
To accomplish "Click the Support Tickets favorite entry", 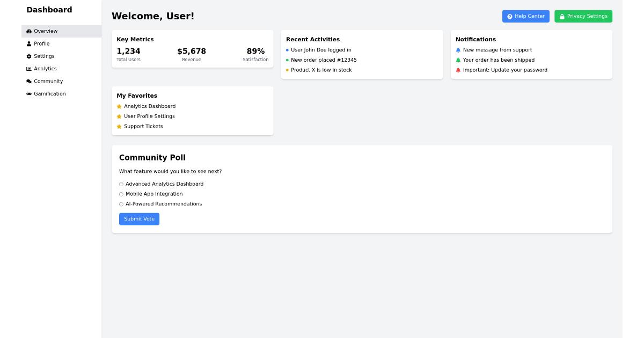I will tap(142, 126).
